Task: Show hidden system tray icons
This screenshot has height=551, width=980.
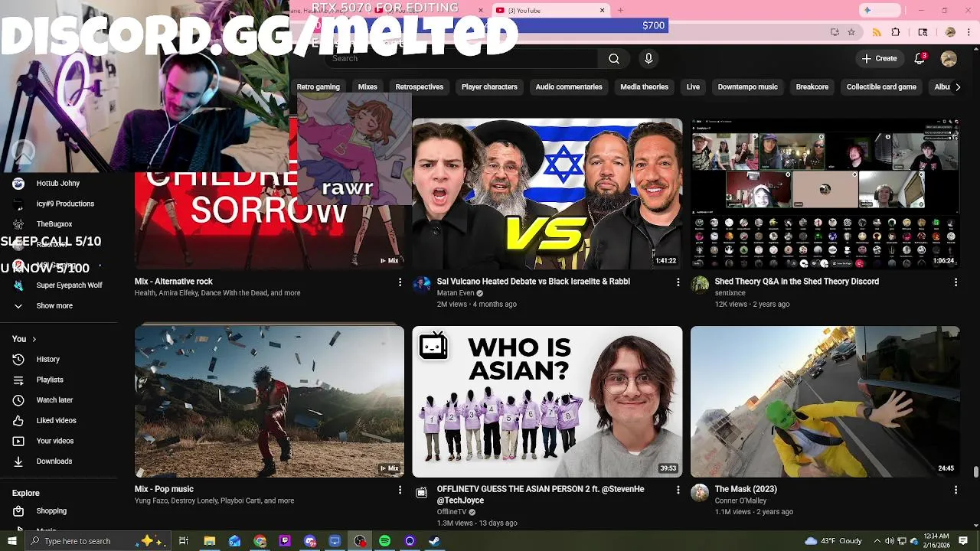Action: [x=878, y=541]
